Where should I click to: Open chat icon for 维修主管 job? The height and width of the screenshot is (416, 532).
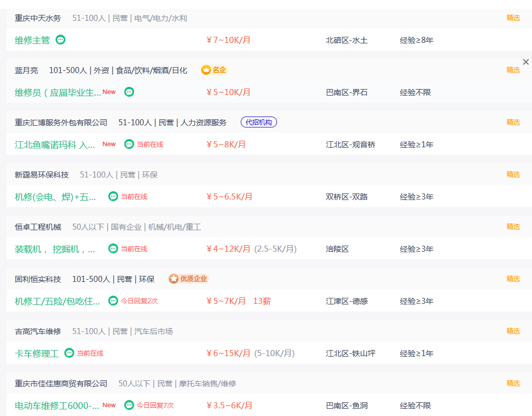(x=60, y=40)
